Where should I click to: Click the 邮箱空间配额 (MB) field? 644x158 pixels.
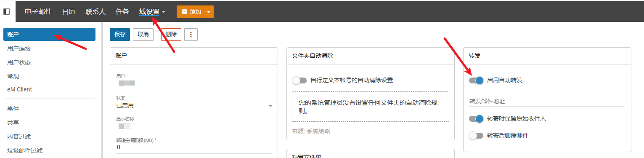pos(194,147)
